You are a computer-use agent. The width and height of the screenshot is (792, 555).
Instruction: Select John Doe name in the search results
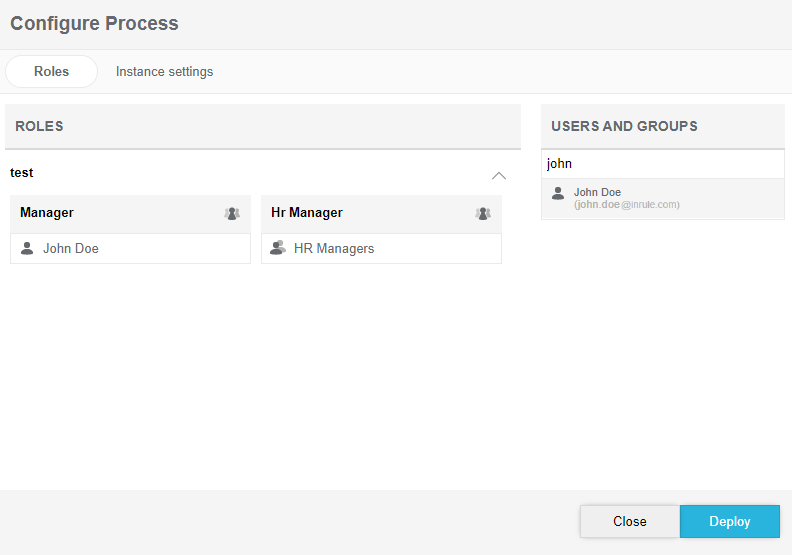(597, 192)
